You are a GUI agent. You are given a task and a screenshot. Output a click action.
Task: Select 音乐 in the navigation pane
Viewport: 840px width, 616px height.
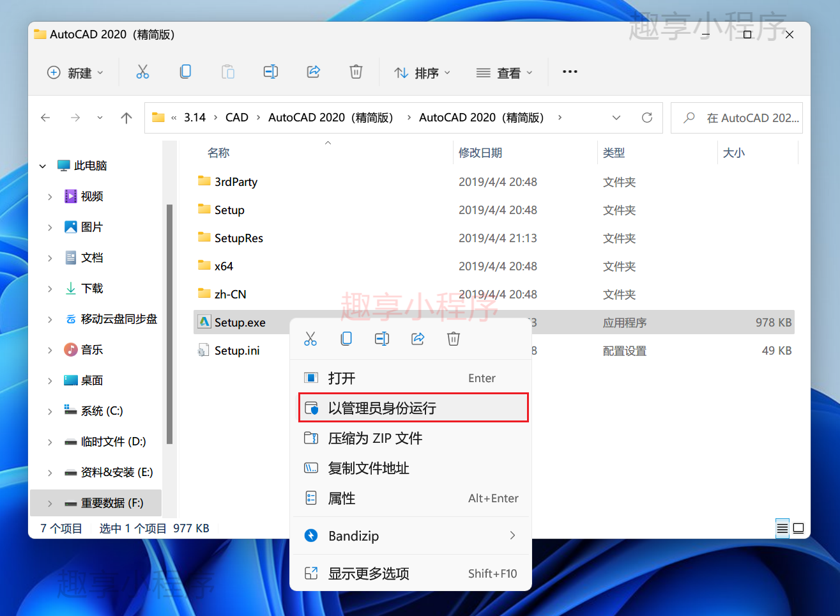pos(92,350)
